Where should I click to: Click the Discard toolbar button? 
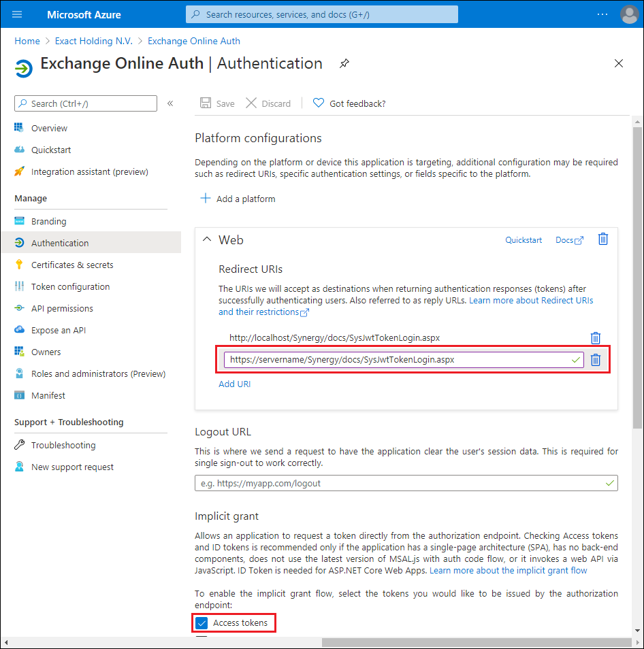point(268,103)
